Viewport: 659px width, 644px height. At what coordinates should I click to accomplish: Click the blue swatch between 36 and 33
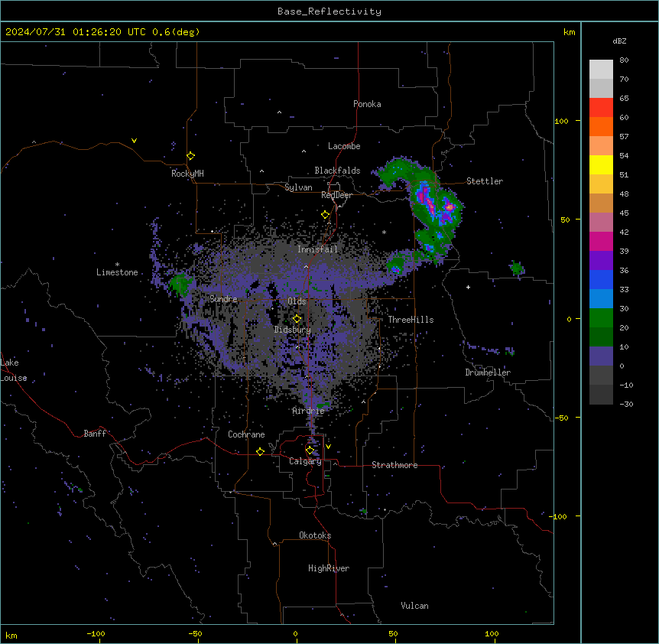pos(601,280)
